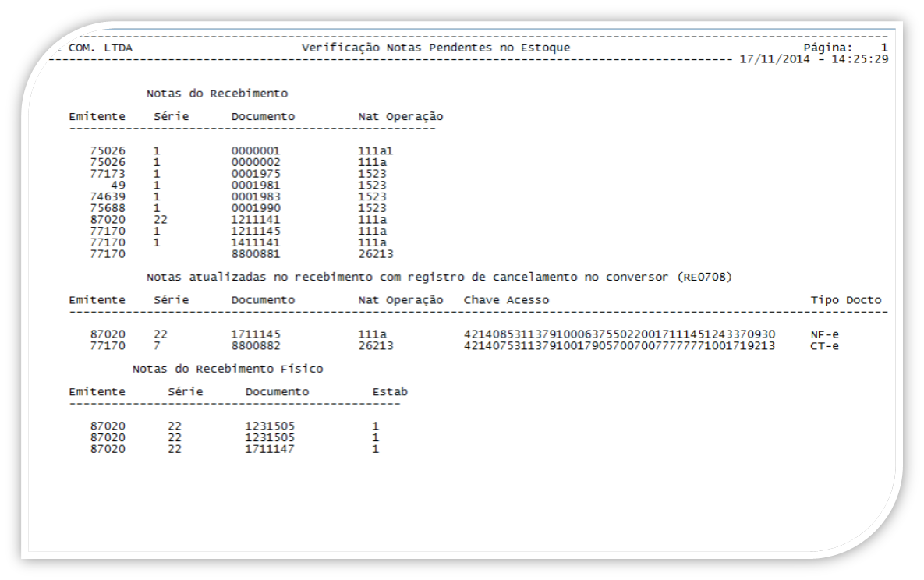This screenshot has height=580, width=924.
Task: Select the timestamp "17/11/2014 - 14:25:29"
Action: [814, 59]
